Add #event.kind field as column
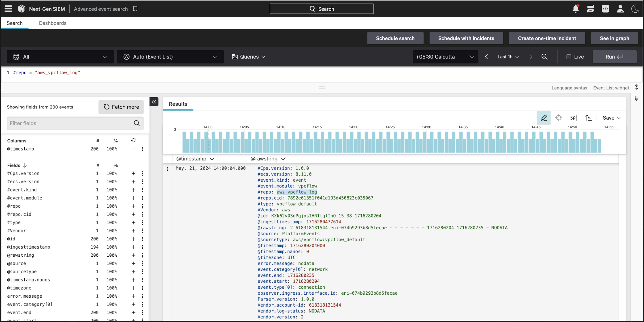The image size is (644, 322). tap(134, 190)
